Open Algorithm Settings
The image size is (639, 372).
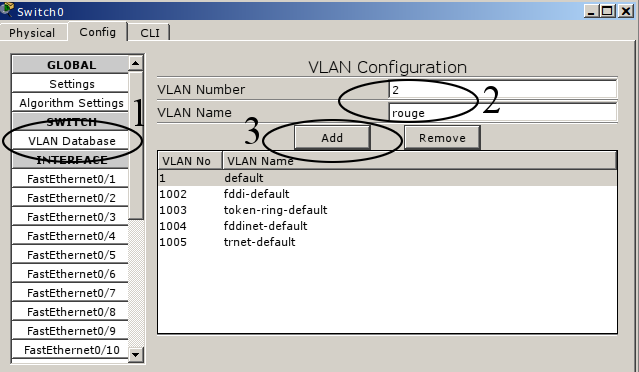coord(71,103)
